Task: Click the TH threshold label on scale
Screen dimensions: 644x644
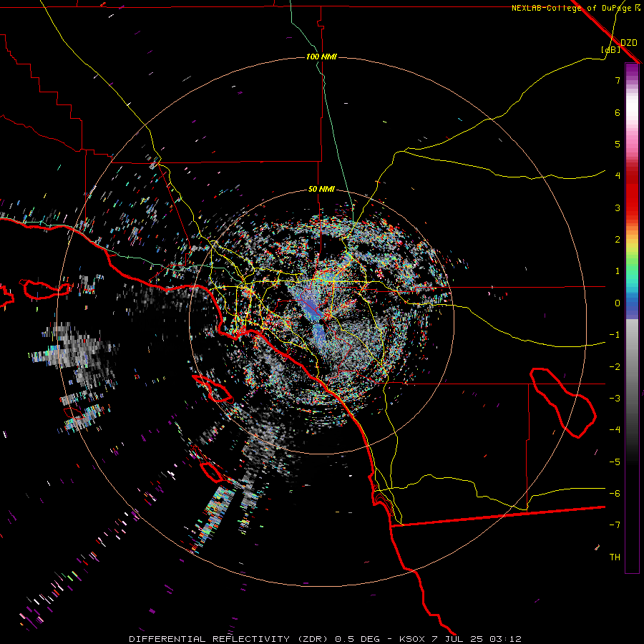Action: (615, 557)
